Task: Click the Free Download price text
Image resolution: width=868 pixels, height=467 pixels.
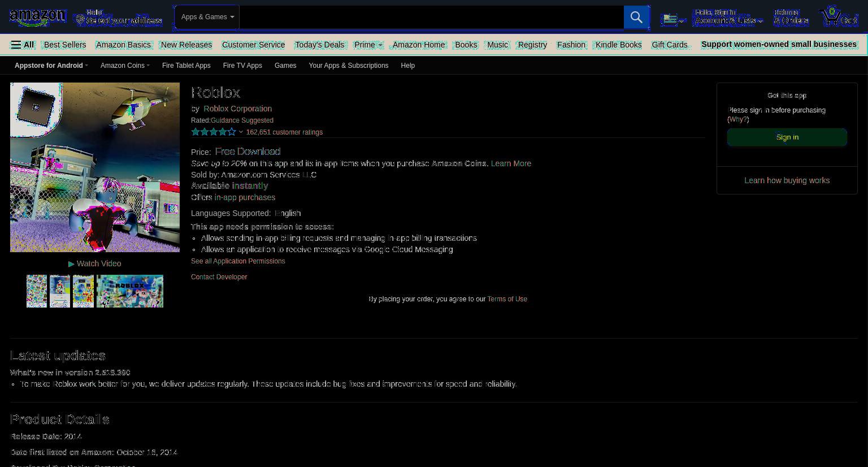Action: (248, 152)
